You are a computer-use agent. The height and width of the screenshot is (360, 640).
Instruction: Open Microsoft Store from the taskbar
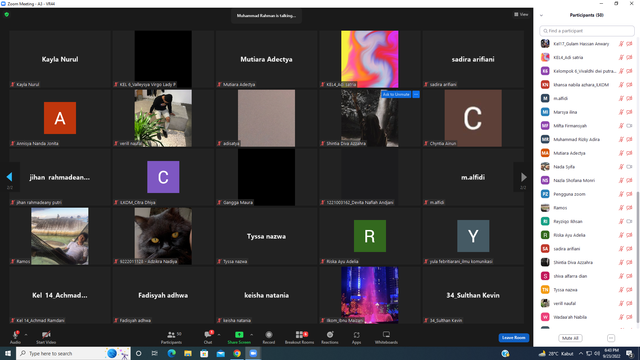(204, 353)
